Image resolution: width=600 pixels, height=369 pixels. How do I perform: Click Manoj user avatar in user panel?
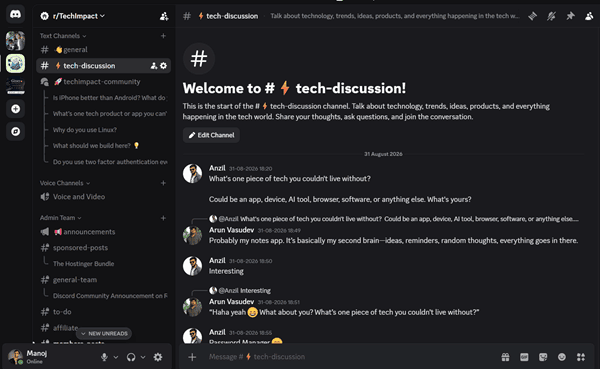tap(16, 357)
